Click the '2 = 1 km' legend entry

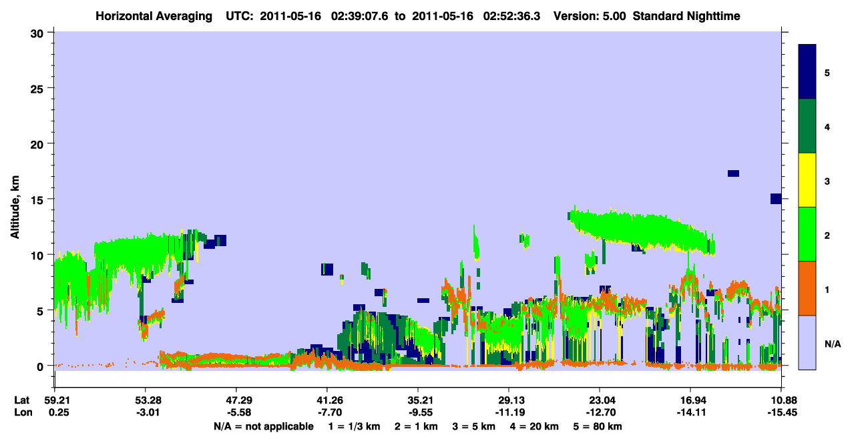415,426
